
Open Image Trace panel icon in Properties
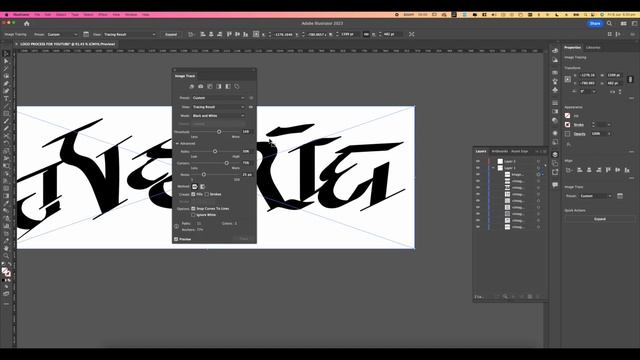pyautogui.click(x=620, y=196)
